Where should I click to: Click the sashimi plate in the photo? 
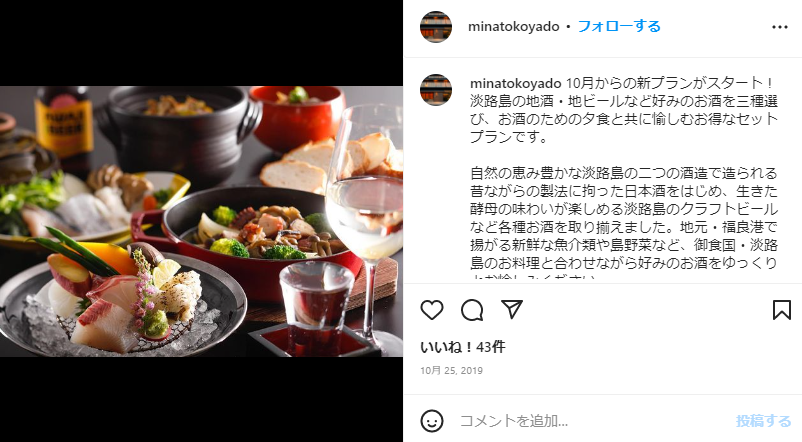click(123, 302)
